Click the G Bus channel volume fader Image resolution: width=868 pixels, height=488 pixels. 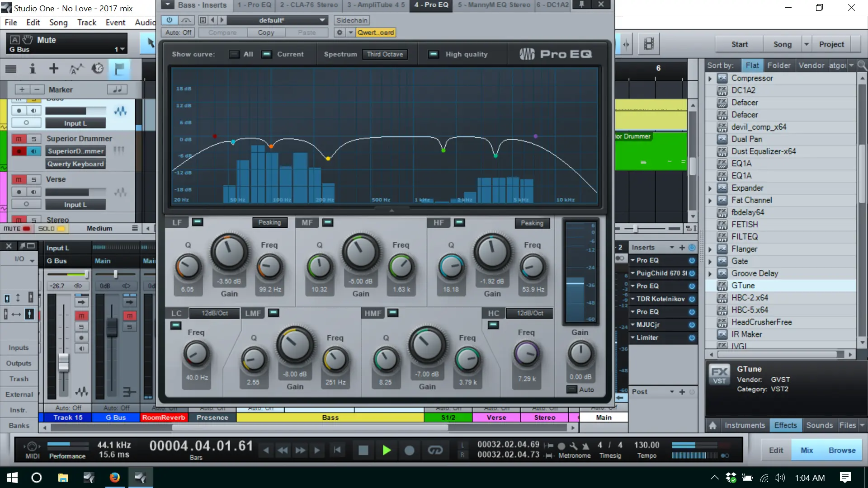click(x=111, y=327)
